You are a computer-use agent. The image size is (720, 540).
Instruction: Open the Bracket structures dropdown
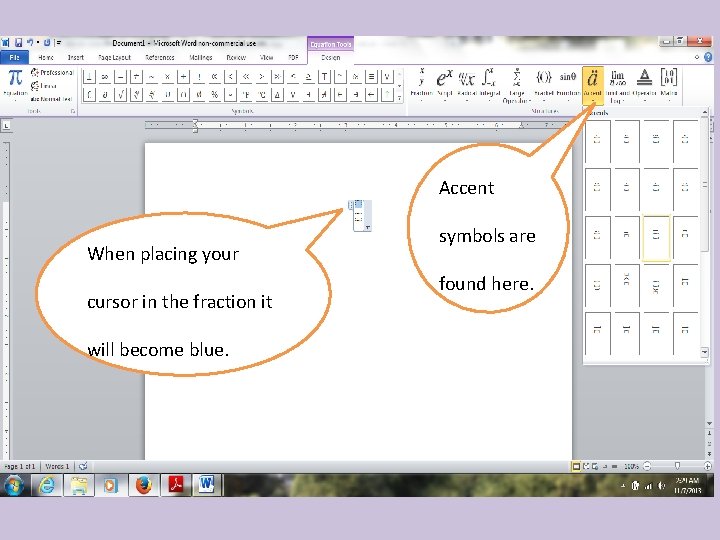[544, 84]
